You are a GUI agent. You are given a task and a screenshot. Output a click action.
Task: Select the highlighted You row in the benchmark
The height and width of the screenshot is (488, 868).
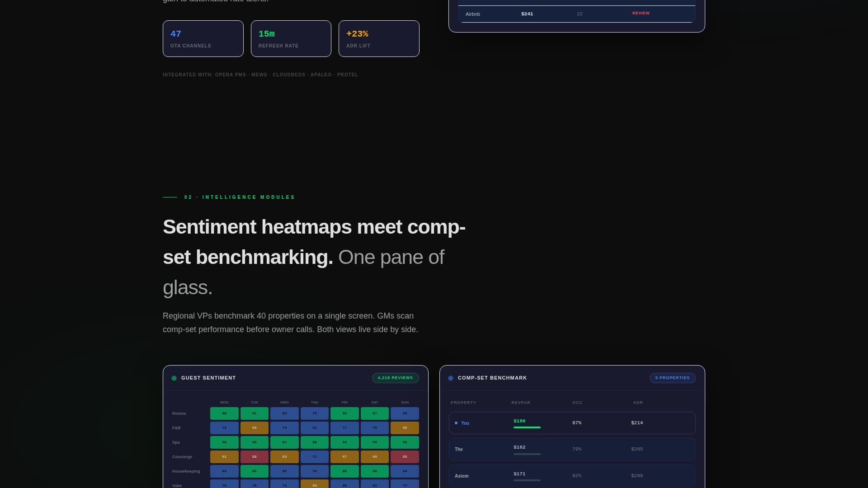pyautogui.click(x=571, y=422)
